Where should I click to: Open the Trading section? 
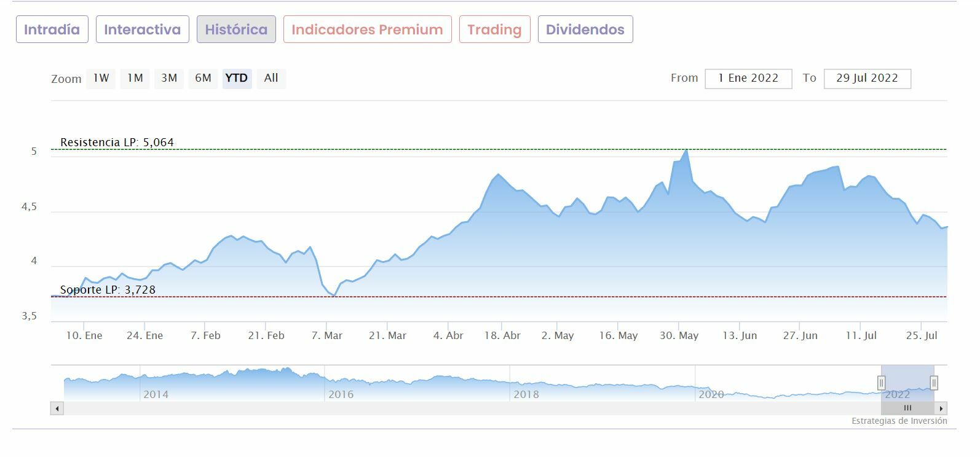coord(494,29)
